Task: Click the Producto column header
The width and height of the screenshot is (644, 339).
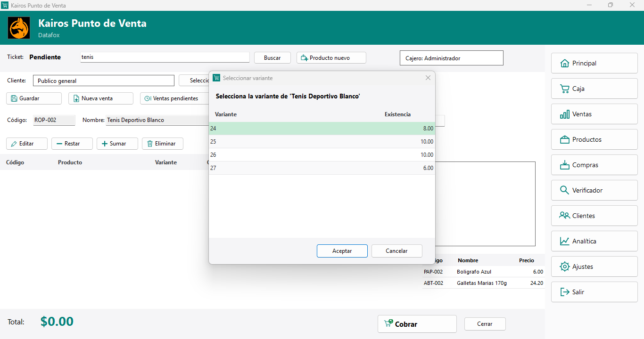Action: pyautogui.click(x=70, y=162)
